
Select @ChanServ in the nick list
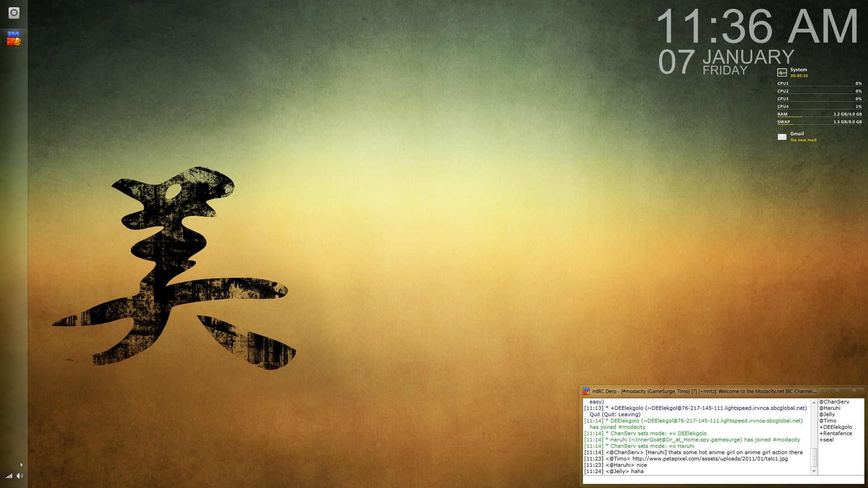pos(834,402)
